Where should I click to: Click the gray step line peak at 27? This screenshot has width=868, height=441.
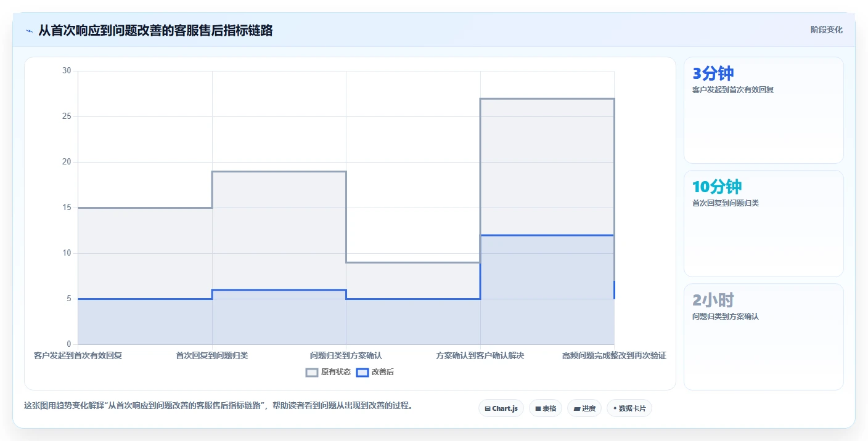click(547, 99)
